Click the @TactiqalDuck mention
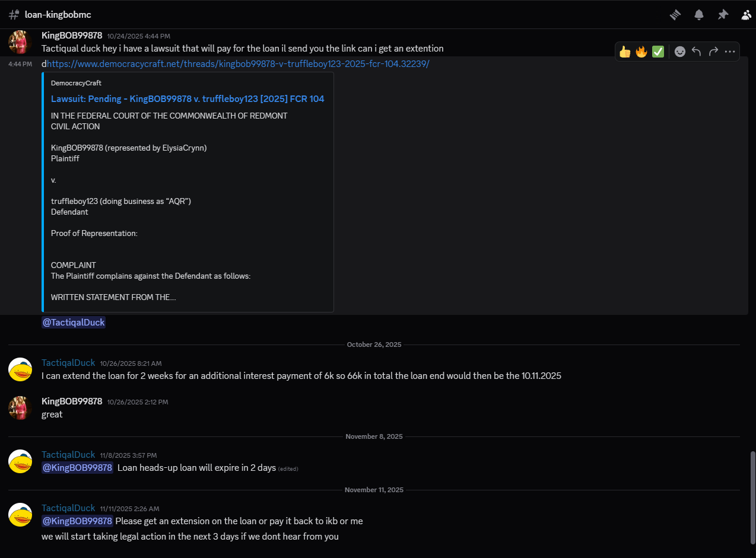This screenshot has width=756, height=558. 73,321
